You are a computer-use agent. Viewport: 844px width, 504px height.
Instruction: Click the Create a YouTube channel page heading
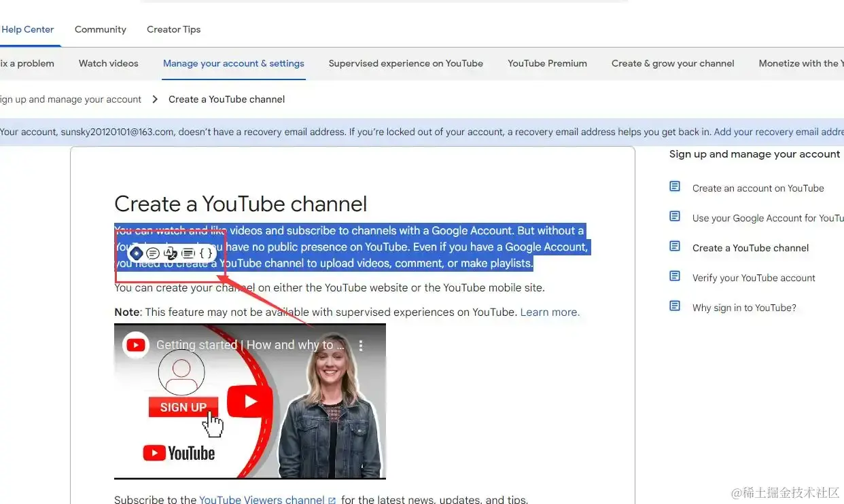(241, 204)
